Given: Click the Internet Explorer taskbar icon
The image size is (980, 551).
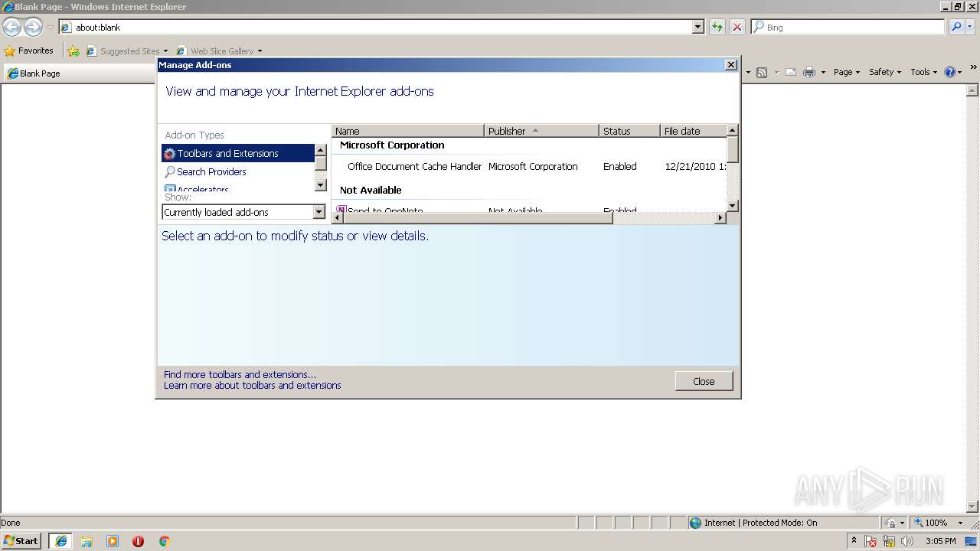Looking at the screenshot, I should coord(61,541).
